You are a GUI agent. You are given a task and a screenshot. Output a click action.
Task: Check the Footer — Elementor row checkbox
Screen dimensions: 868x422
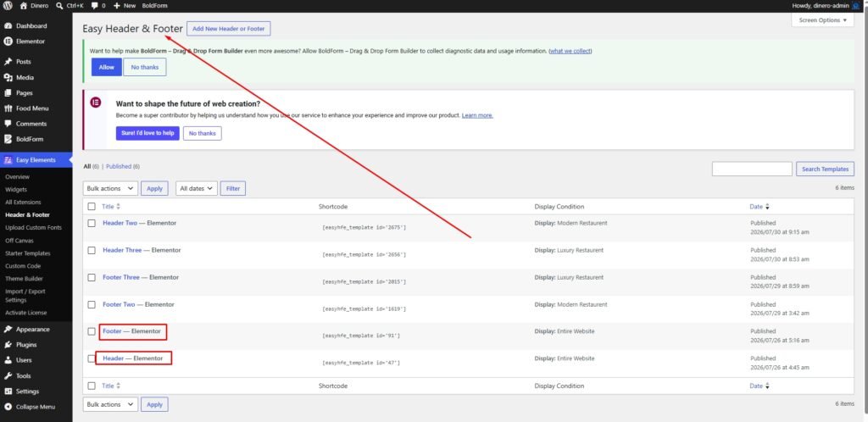click(92, 331)
